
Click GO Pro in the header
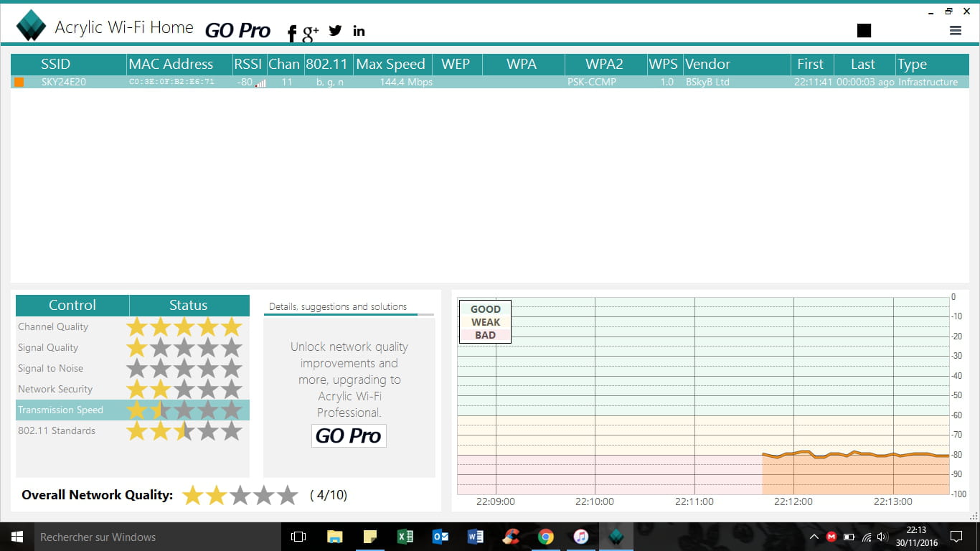tap(237, 30)
